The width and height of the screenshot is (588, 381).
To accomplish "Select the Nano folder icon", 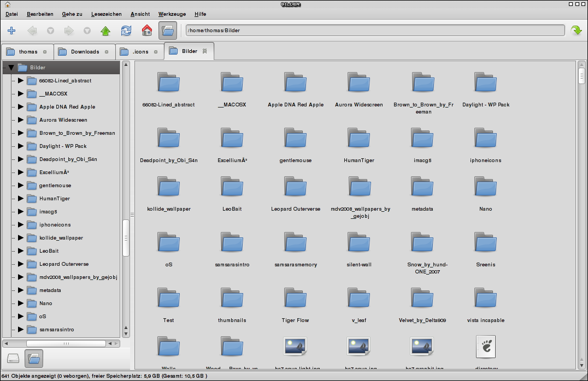I will pyautogui.click(x=485, y=187).
